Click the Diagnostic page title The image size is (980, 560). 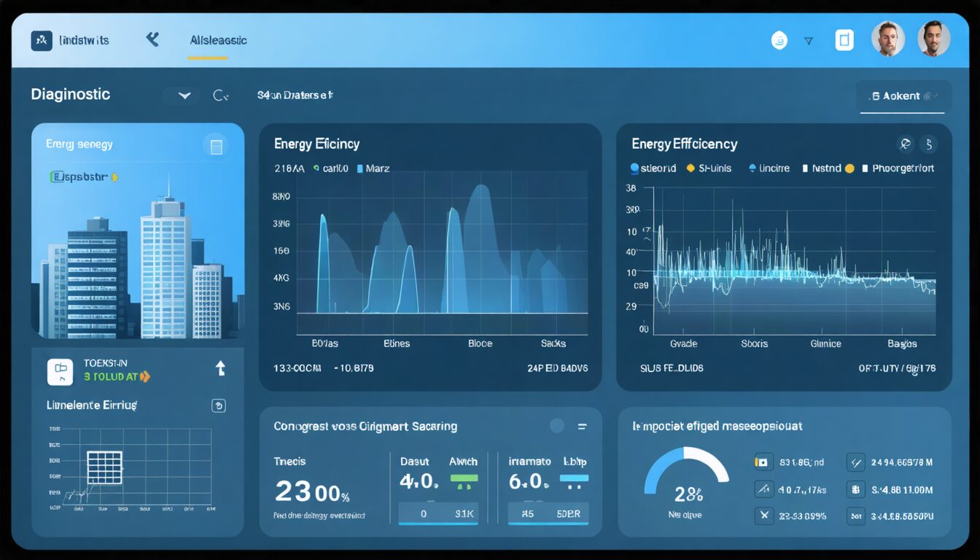tap(71, 94)
